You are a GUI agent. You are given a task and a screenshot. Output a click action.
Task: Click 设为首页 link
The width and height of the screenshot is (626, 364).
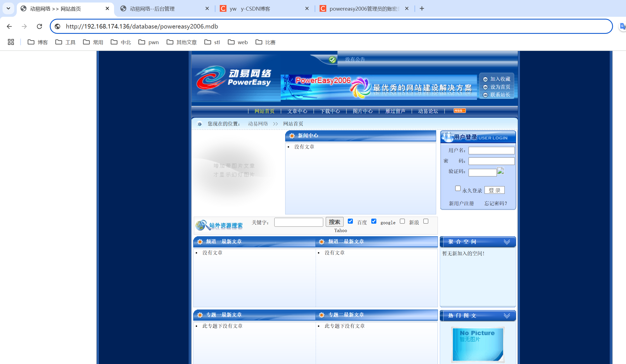coord(500,87)
